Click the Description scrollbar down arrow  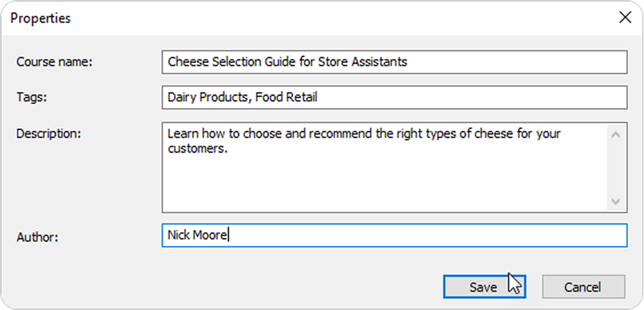pos(616,201)
